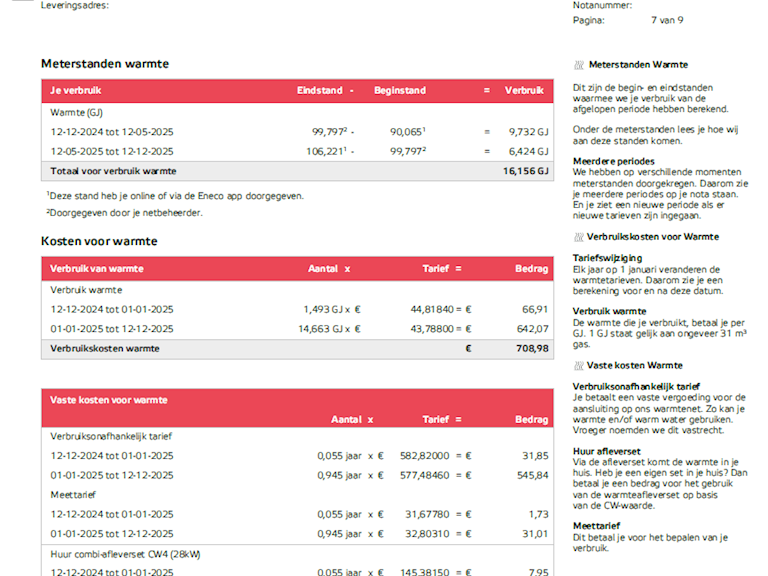Viewport: 768px width, 576px height.
Task: Click the 'Kosten voor warmte' section heading
Action: pyautogui.click(x=99, y=241)
